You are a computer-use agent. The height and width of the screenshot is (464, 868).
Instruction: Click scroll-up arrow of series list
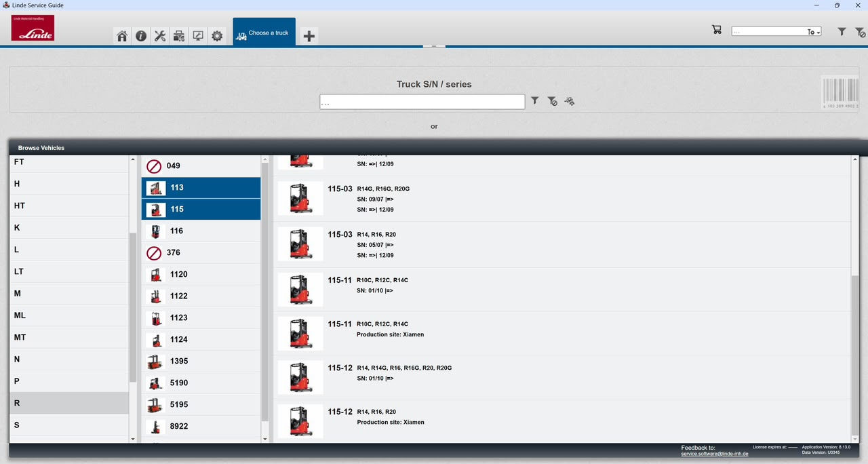click(x=265, y=159)
